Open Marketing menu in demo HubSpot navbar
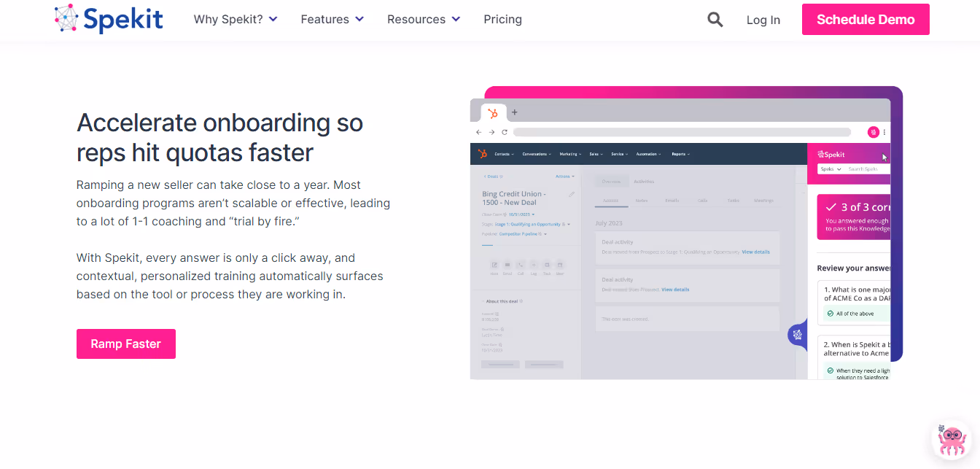Image resolution: width=980 pixels, height=469 pixels. [572, 154]
